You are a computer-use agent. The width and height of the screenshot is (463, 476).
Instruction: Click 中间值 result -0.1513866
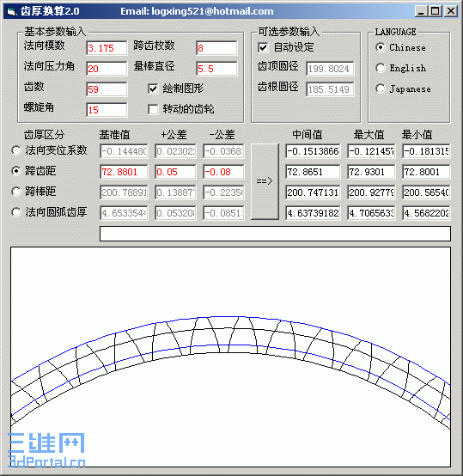pyautogui.click(x=313, y=151)
